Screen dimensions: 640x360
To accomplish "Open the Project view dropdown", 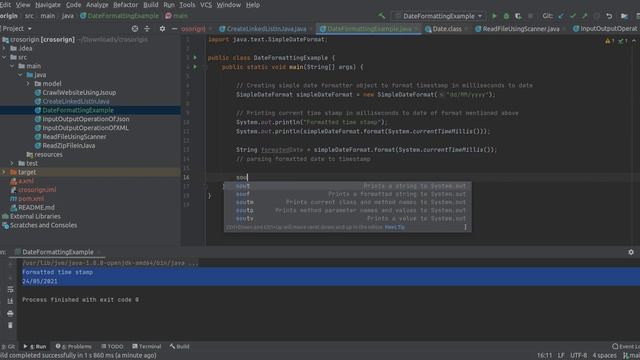I will tap(16, 29).
